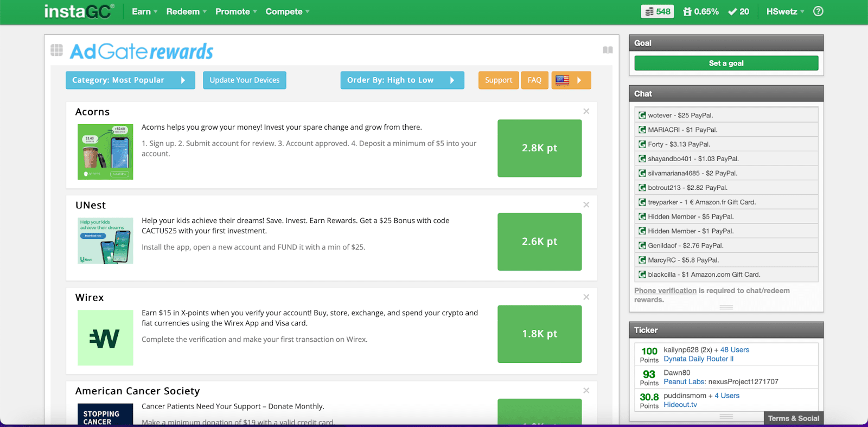Screen dimensions: 868x427
Task: Click the Set a goal button
Action: (x=726, y=63)
